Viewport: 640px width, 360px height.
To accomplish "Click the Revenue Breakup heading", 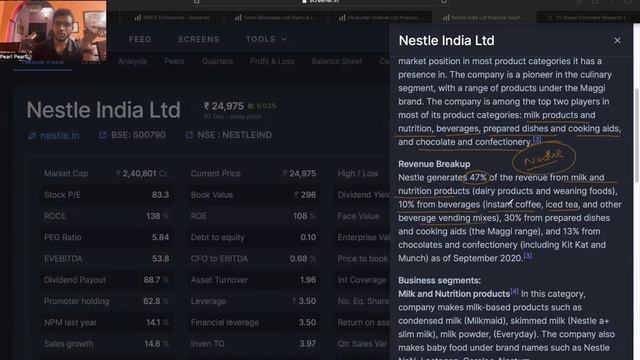I will point(434,164).
